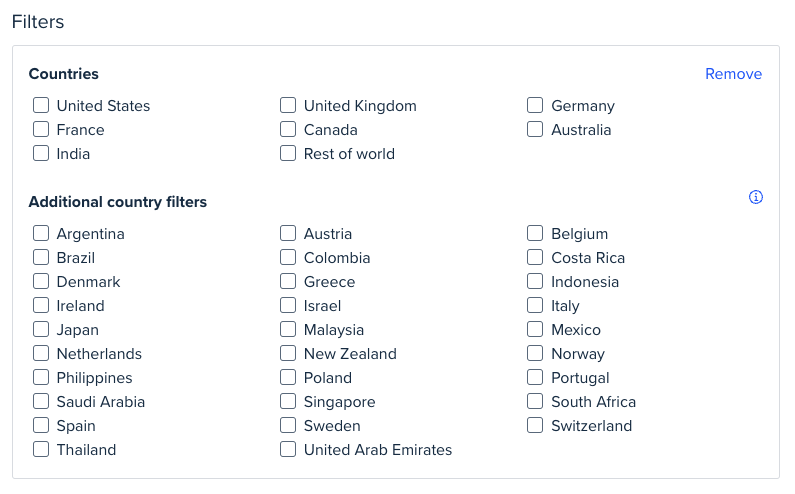Toggle the South Africa filter
The image size is (795, 494).
pos(535,401)
